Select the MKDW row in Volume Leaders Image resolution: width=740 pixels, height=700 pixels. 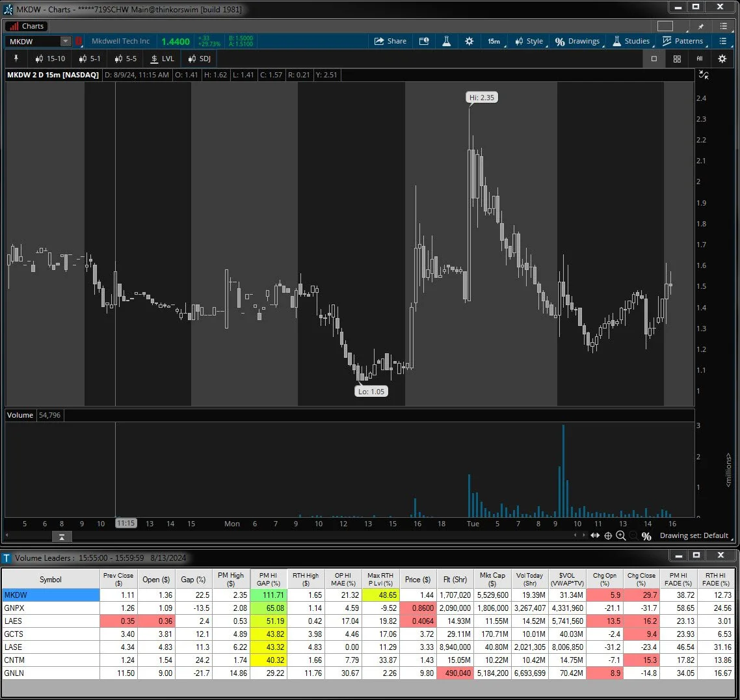(x=368, y=595)
